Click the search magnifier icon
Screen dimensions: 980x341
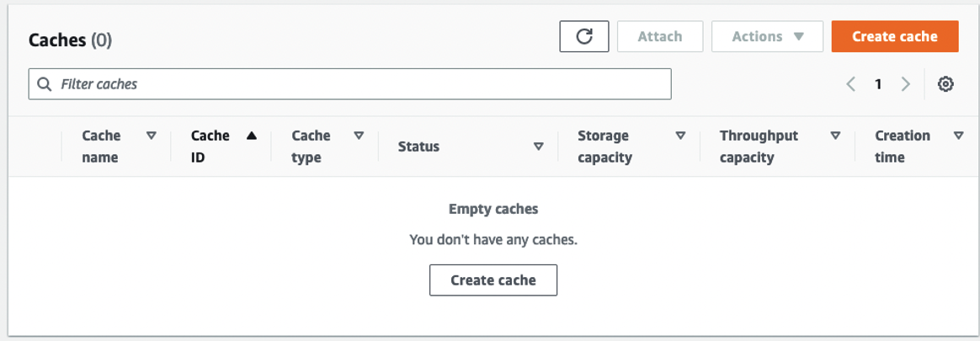[45, 84]
